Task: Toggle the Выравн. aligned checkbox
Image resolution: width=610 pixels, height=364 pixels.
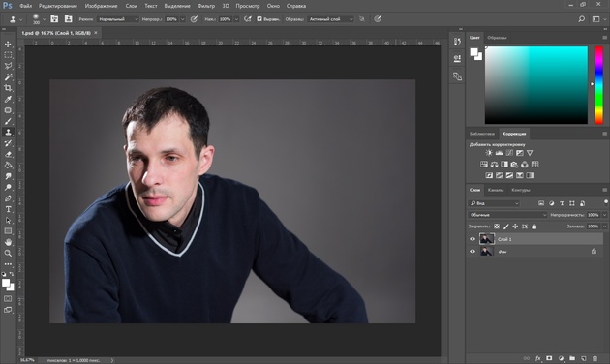Action: 259,19
